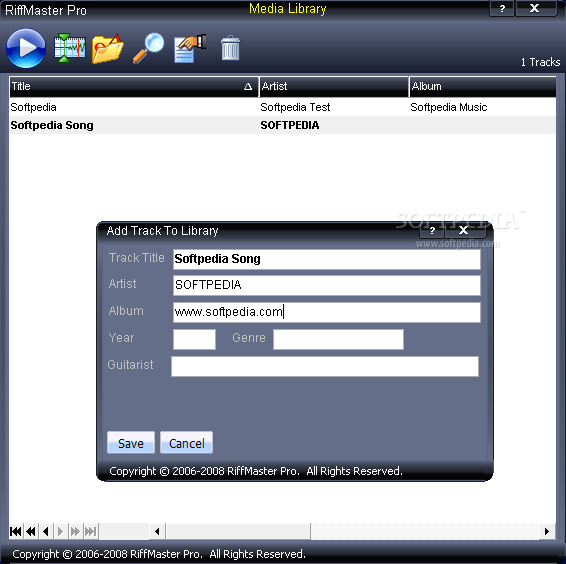Save the new track

(131, 443)
